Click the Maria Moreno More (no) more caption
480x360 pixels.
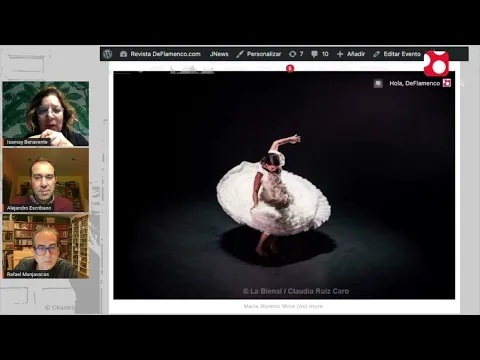click(283, 306)
